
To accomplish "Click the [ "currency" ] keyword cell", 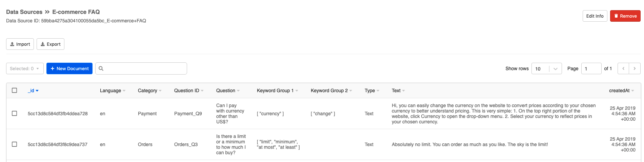I will point(270,114).
